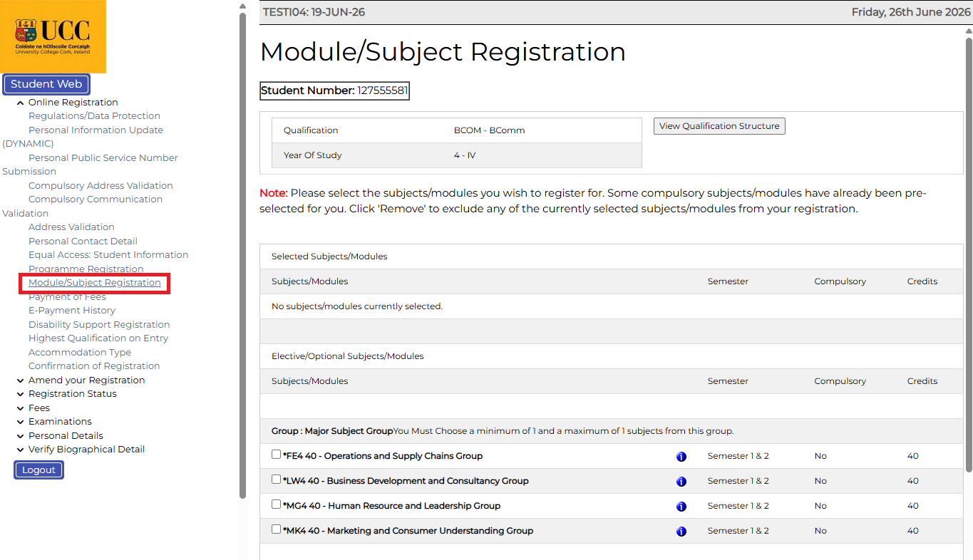This screenshot has height=560, width=973.
Task: Click the date Friday, 26th June 2026
Action: coord(911,12)
